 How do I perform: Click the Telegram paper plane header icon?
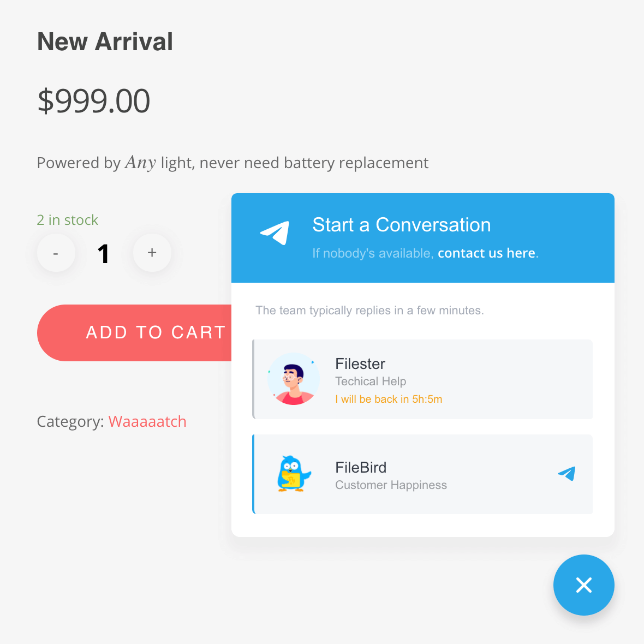click(275, 232)
